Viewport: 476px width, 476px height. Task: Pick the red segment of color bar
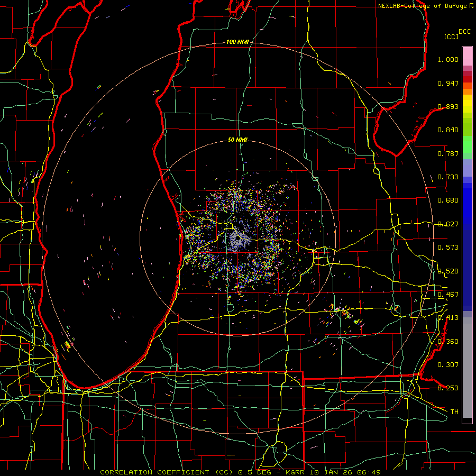click(x=467, y=79)
